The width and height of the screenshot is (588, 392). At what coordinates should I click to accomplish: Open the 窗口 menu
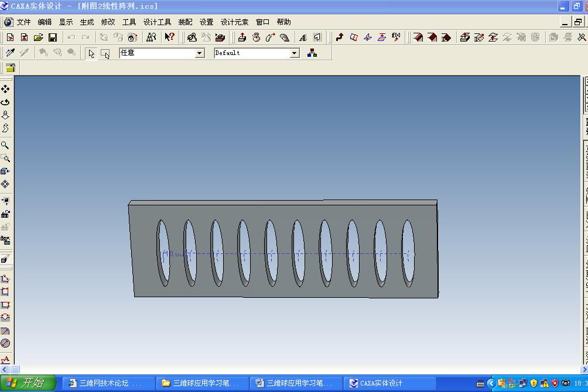click(x=262, y=22)
